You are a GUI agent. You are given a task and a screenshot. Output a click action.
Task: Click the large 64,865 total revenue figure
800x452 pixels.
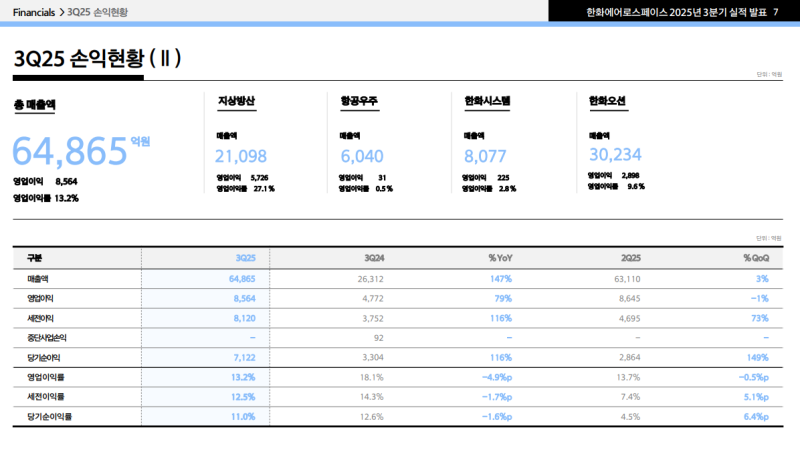point(70,150)
